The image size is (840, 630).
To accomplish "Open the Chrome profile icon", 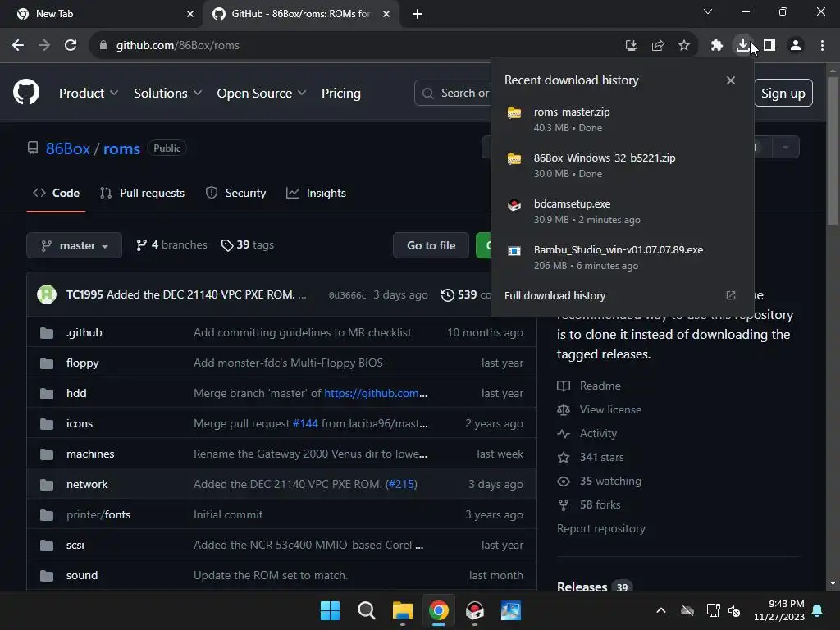I will (x=796, y=46).
